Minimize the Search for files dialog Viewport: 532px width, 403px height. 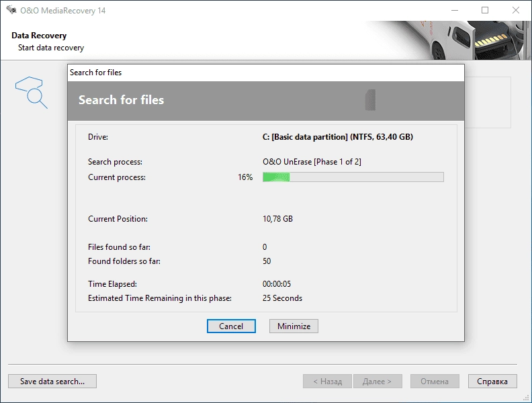(294, 326)
